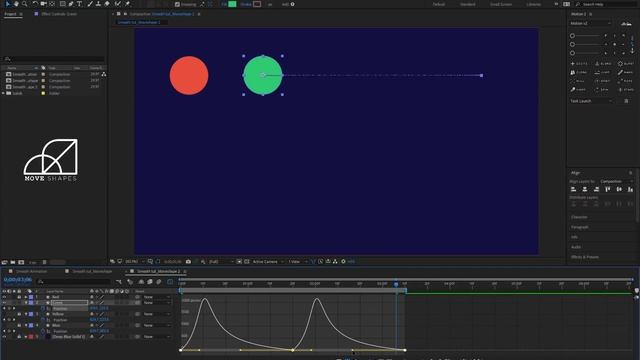
Task: Select the Zoom magnifier tool
Action: click(x=24, y=4)
